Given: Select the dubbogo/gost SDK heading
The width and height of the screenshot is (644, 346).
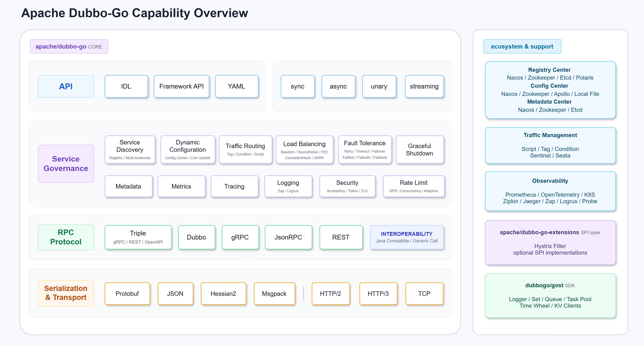Looking at the screenshot, I should tap(550, 285).
